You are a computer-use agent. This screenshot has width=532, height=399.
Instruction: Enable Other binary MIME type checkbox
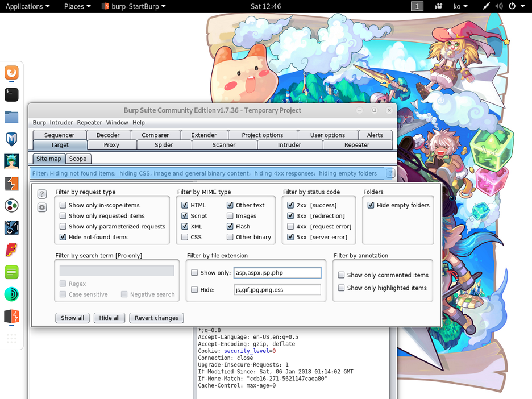[x=230, y=237]
